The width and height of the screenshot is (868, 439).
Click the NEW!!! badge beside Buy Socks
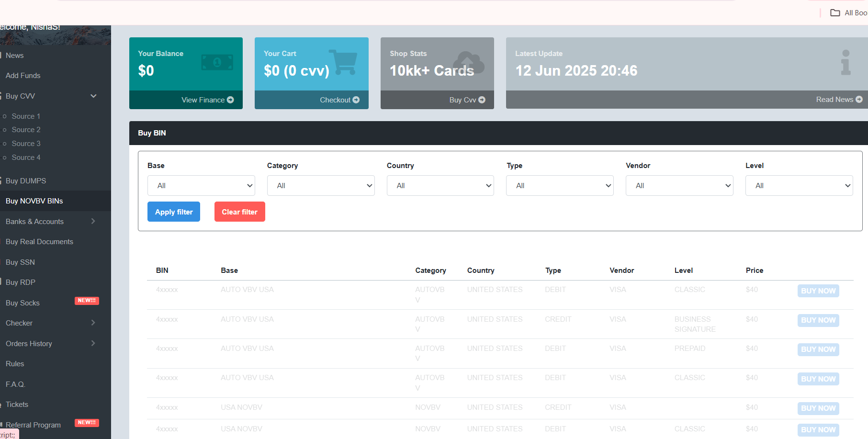87,301
